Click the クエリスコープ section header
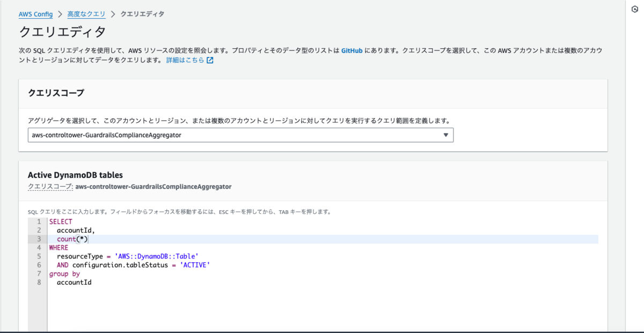Viewport: 644px width, 333px height. 56,93
